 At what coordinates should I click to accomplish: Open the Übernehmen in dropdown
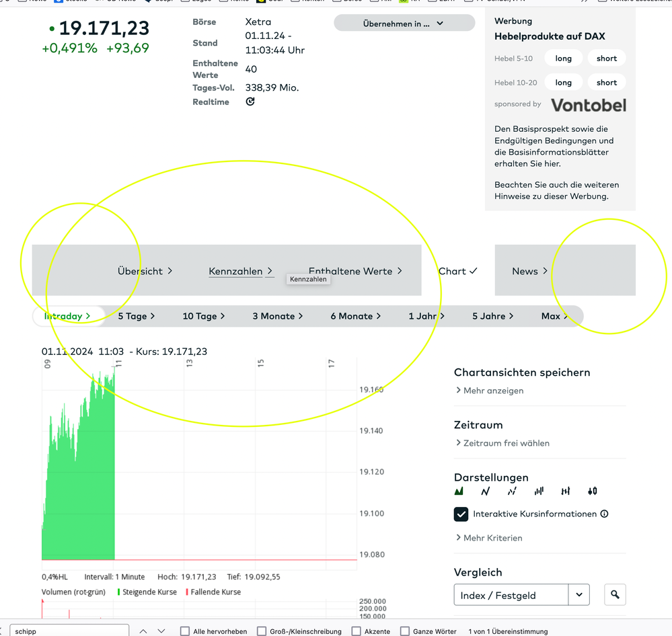404,24
